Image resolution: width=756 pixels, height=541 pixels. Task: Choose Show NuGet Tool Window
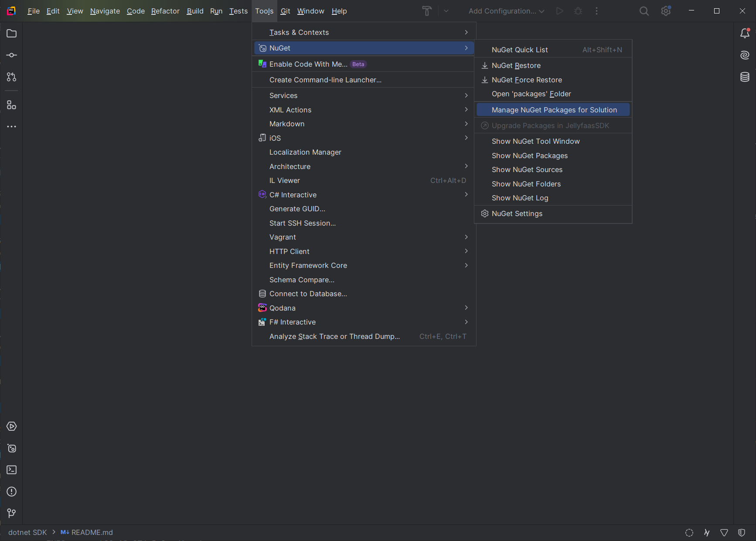coord(553,141)
